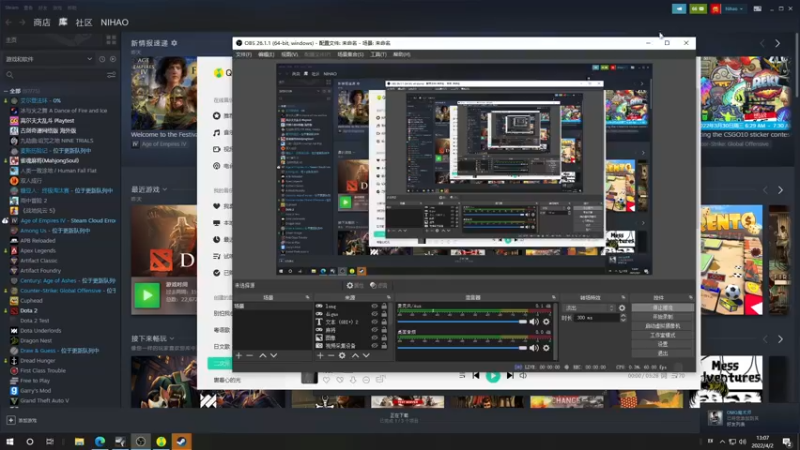
Task: Open 新情报速递 settings gear in Steam
Action: pyautogui.click(x=174, y=43)
